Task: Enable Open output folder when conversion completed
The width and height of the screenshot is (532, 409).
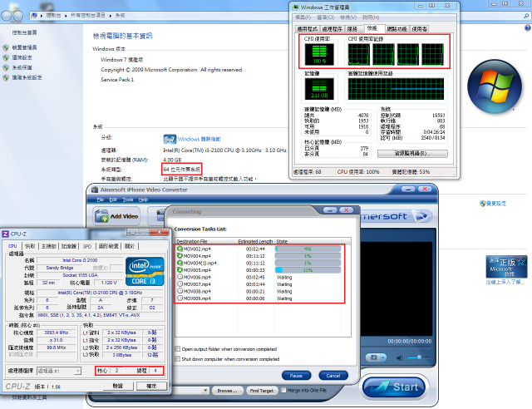Action: tap(177, 349)
